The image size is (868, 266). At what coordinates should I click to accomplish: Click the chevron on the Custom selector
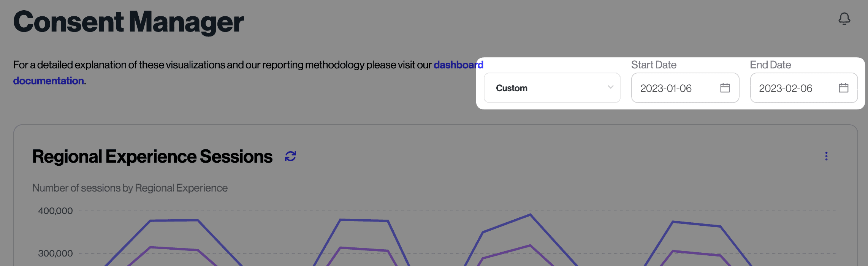pyautogui.click(x=610, y=88)
